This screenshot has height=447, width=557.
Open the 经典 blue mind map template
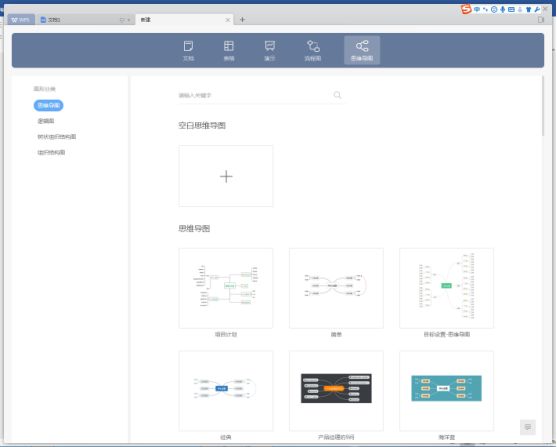(226, 391)
